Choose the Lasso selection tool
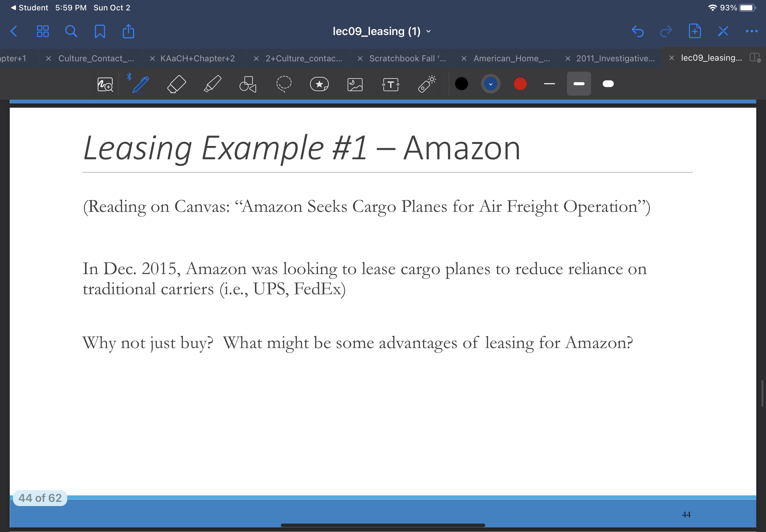This screenshot has height=532, width=766. point(284,84)
